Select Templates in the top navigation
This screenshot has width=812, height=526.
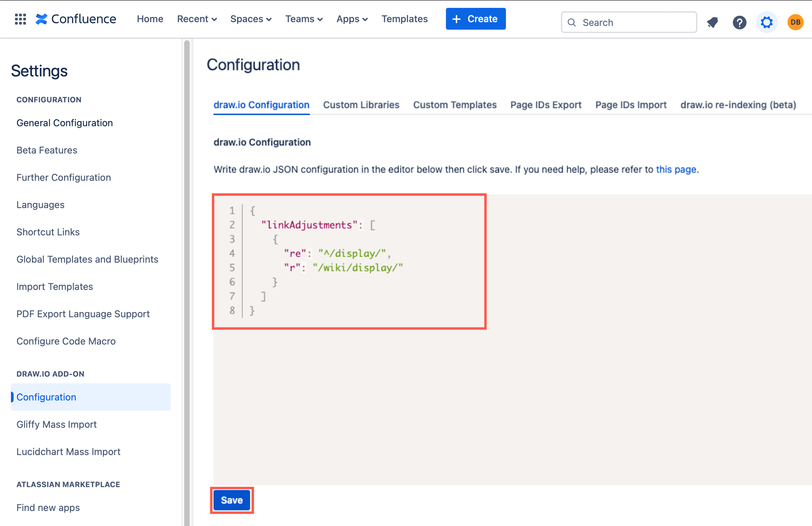405,19
